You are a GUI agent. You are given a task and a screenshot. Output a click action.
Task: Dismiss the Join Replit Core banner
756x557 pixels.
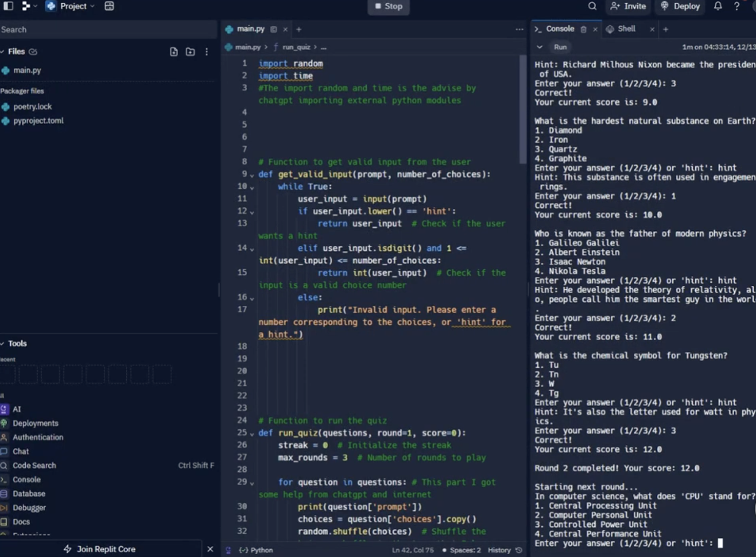point(210,549)
